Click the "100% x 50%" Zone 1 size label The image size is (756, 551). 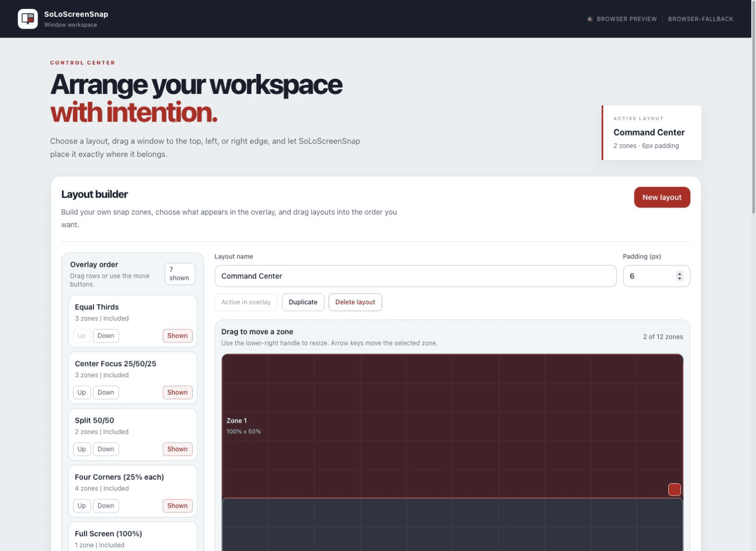point(244,432)
